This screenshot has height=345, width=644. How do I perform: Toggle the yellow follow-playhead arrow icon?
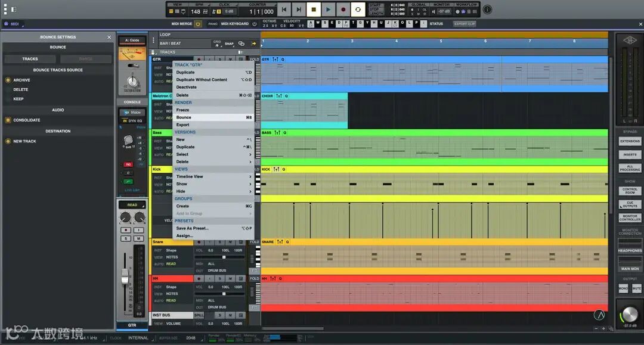254,43
